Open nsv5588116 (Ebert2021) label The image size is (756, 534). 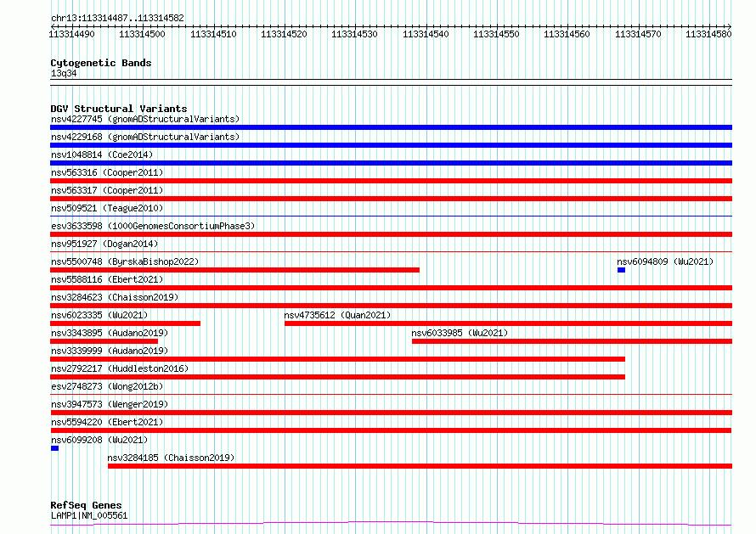(107, 279)
